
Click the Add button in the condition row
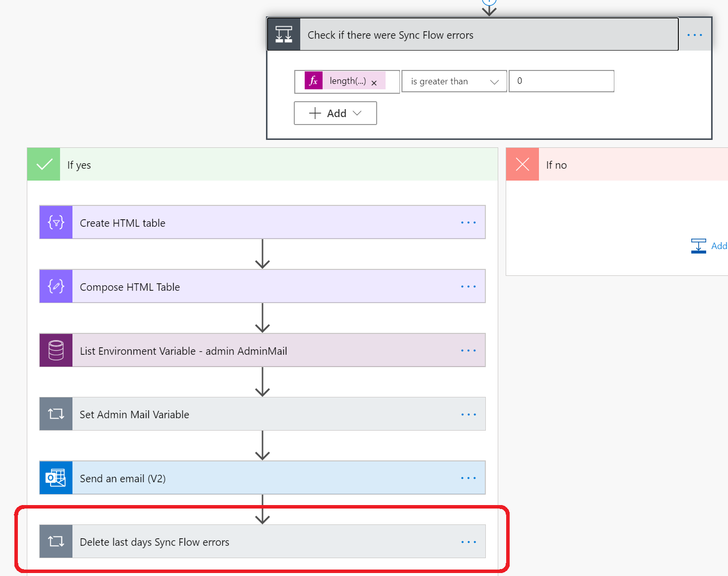[335, 113]
